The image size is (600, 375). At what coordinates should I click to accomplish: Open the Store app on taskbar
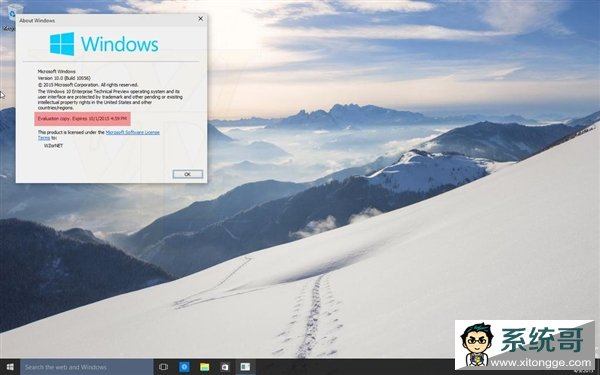point(225,367)
